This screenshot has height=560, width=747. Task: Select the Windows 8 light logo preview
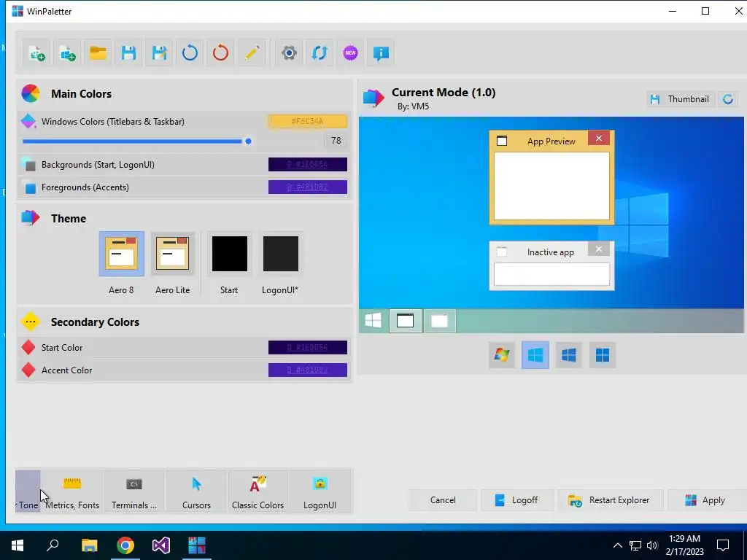[535, 355]
